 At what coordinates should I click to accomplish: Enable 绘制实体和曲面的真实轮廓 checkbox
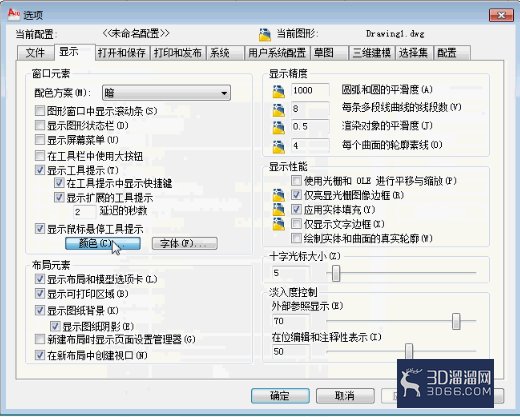296,238
